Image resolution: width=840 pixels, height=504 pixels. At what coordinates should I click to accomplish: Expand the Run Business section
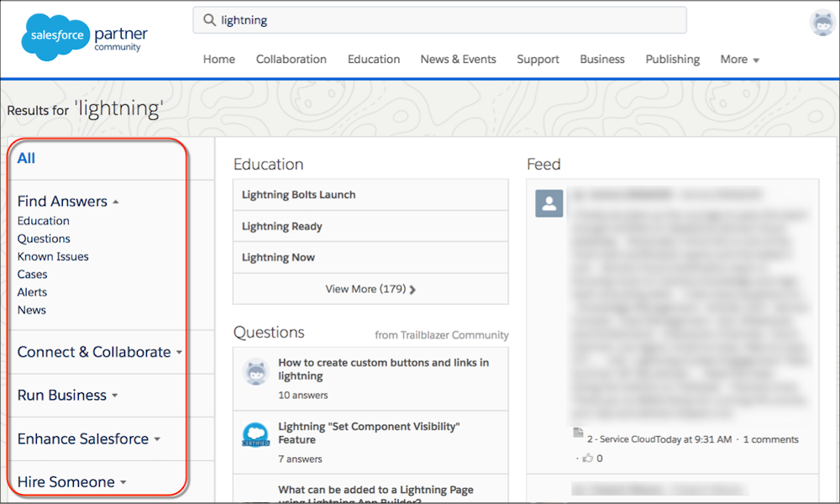67,396
